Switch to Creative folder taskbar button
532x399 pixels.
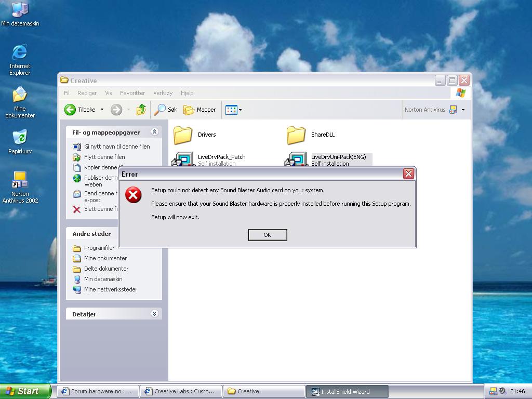click(x=264, y=391)
